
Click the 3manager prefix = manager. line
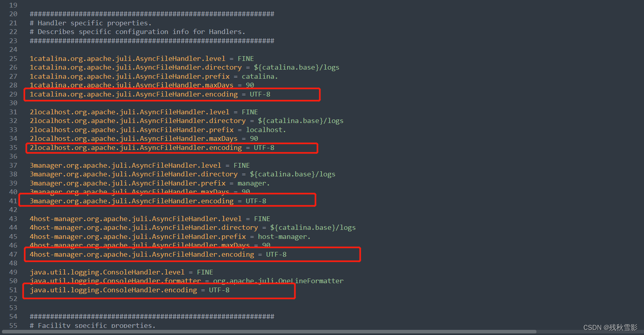(150, 183)
